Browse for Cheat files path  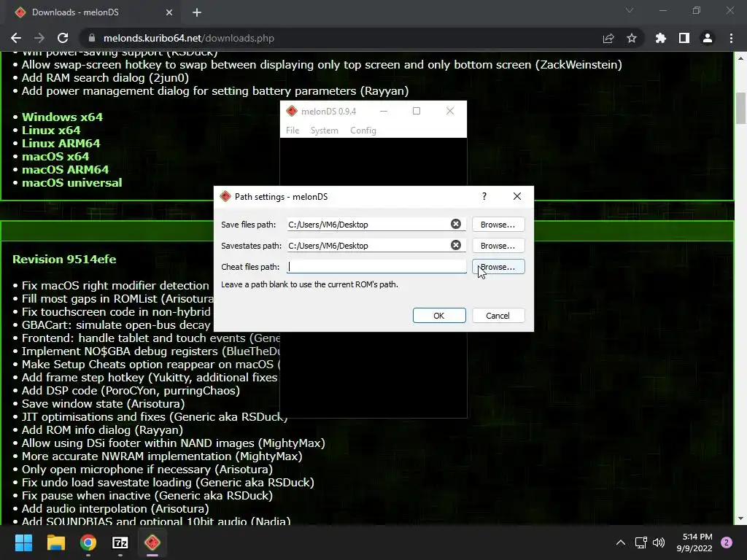click(498, 267)
